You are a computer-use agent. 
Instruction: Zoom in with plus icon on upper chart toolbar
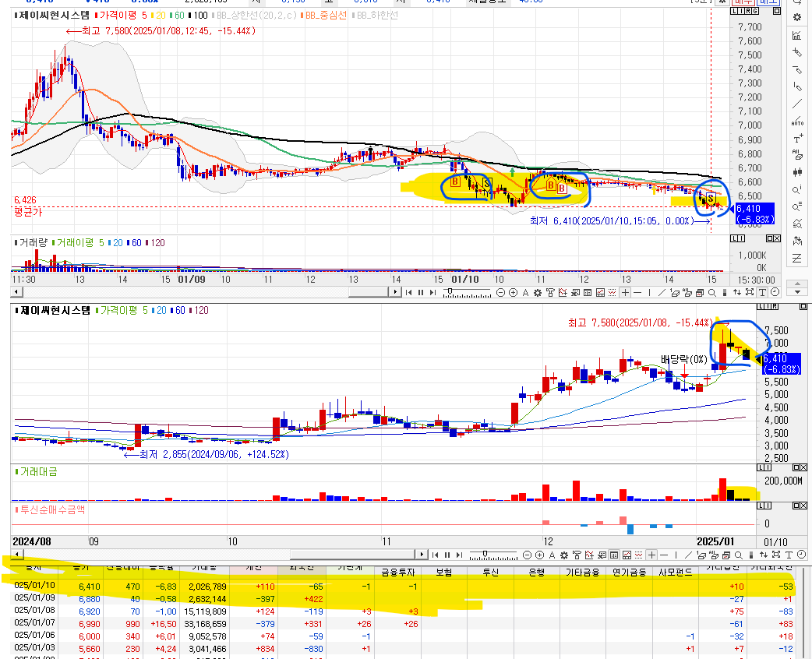pyautogui.click(x=514, y=292)
